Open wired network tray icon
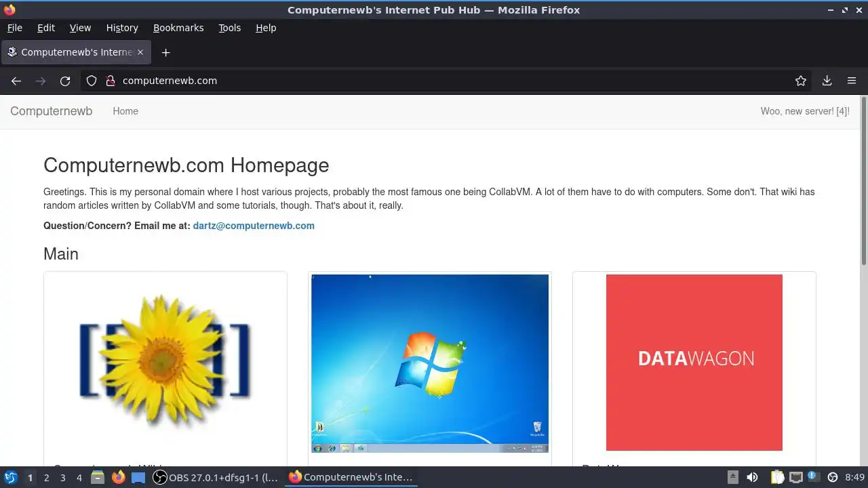The width and height of the screenshot is (868, 488). 796,477
